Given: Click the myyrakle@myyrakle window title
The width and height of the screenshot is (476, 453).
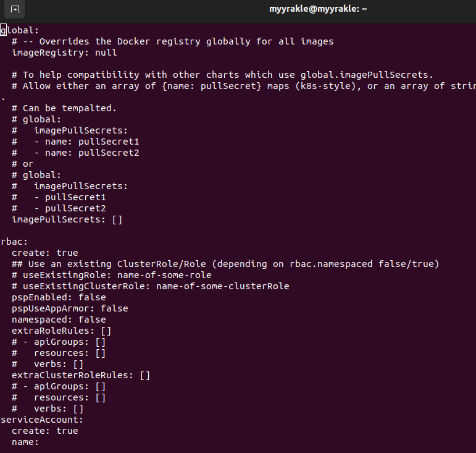Looking at the screenshot, I should pyautogui.click(x=318, y=9).
